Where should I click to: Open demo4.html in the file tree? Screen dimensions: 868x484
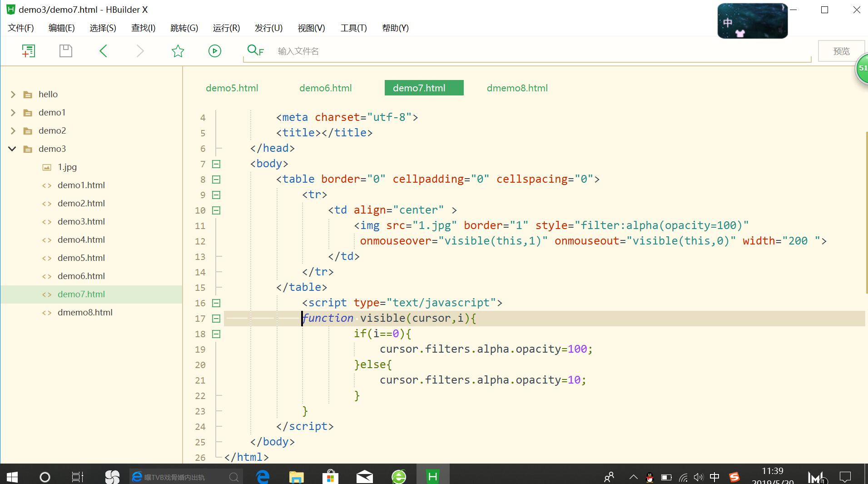(x=81, y=240)
